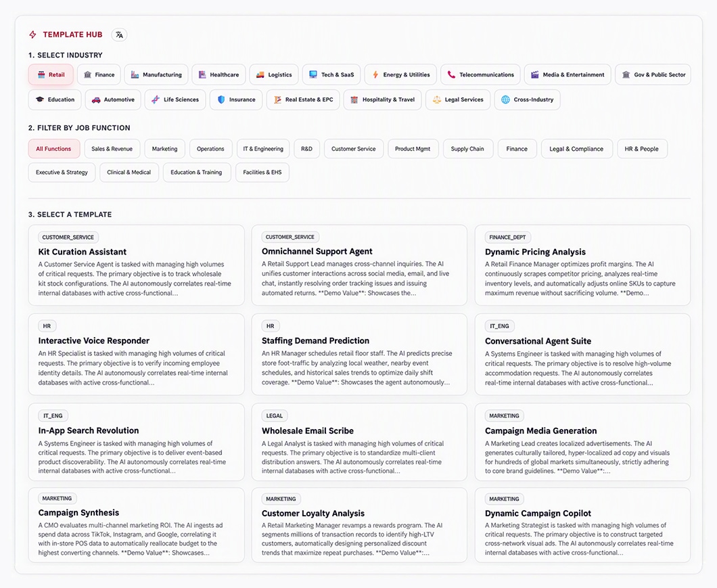
Task: Filter by Legal & Compliance
Action: click(576, 149)
